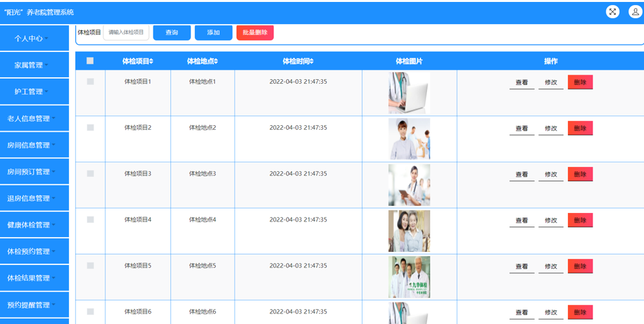View details of 体检项目2 with 查看
Screen dimensions: 644x324
click(522, 129)
